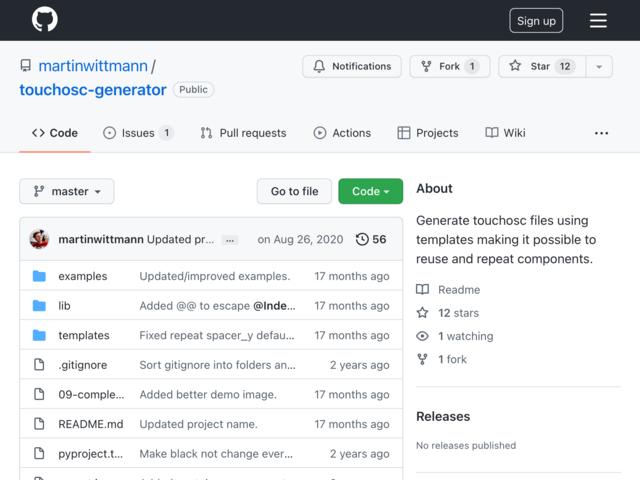
Task: Open the README.md file
Action: coord(91,424)
